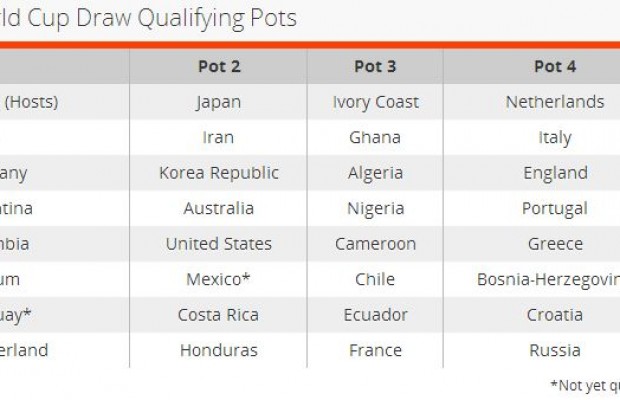Click the Ghana cell
The height and width of the screenshot is (400, 620).
(375, 137)
